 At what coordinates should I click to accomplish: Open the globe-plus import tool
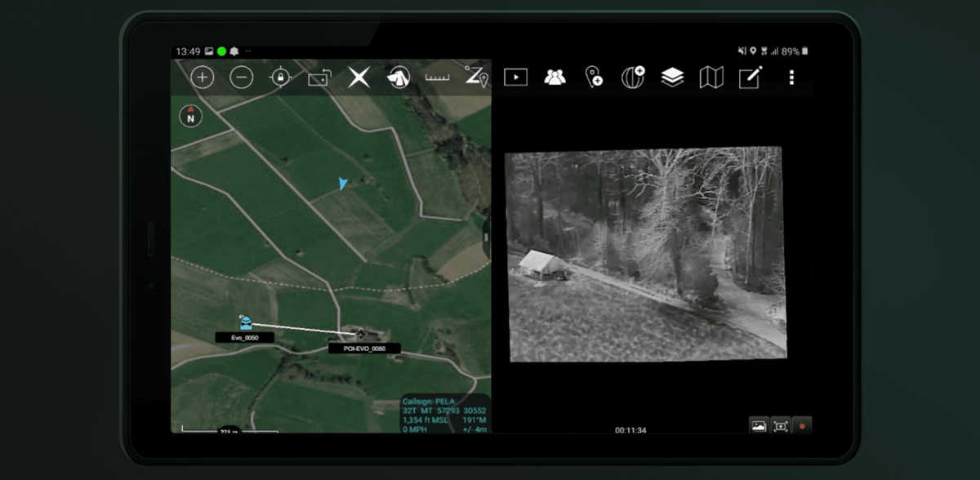633,78
